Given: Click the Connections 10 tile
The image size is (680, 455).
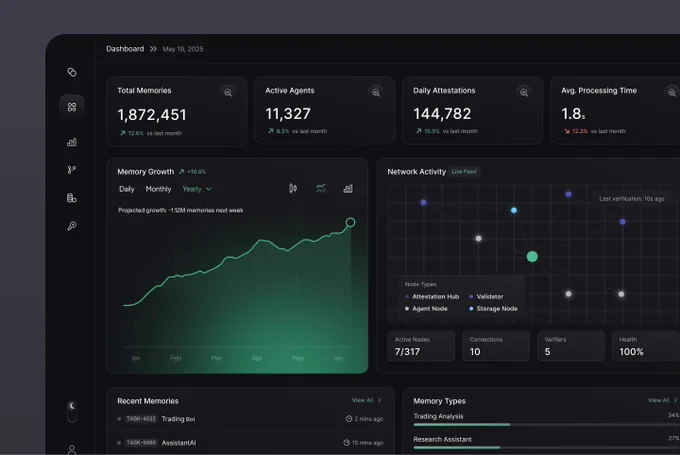Looking at the screenshot, I should 496,346.
